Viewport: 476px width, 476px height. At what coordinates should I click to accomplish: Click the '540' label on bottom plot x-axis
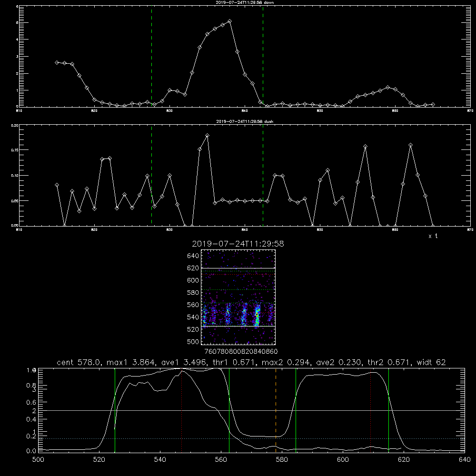(160, 460)
